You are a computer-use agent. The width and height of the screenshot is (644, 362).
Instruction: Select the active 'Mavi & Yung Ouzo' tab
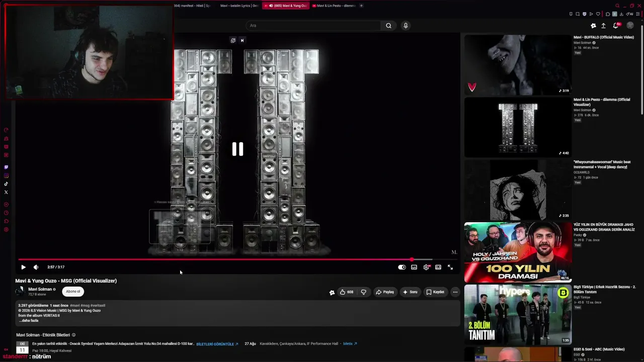pyautogui.click(x=287, y=6)
